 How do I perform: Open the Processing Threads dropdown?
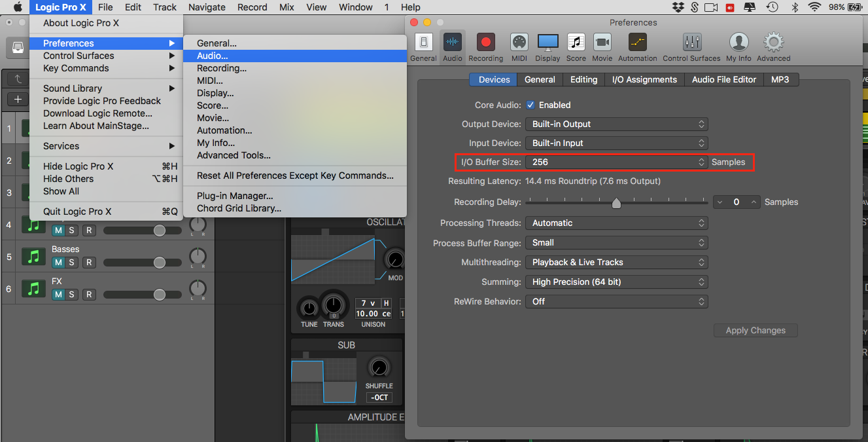pos(617,223)
